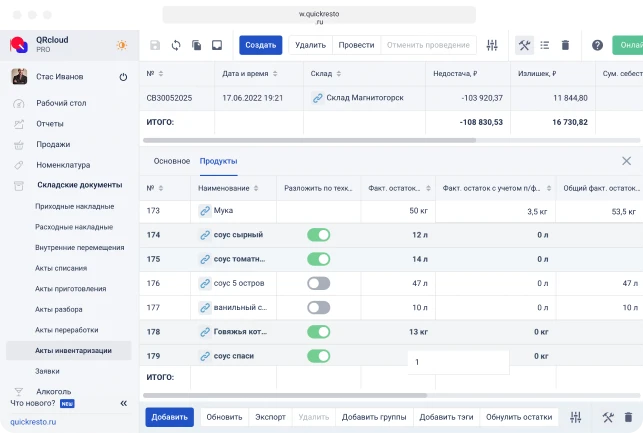The height and width of the screenshot is (433, 644).
Task: Open the help question mark icon
Action: 597,45
